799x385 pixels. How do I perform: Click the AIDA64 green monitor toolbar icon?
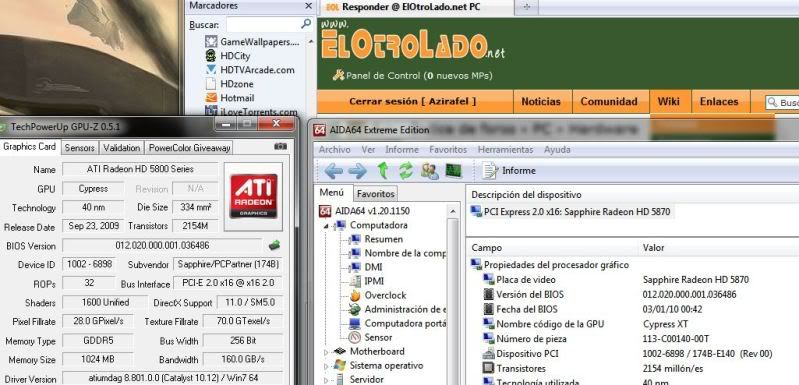453,170
